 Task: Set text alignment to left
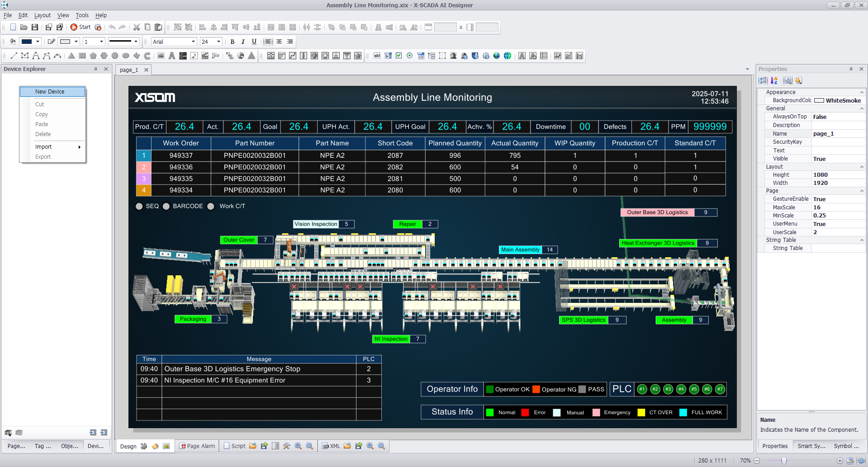click(x=268, y=42)
